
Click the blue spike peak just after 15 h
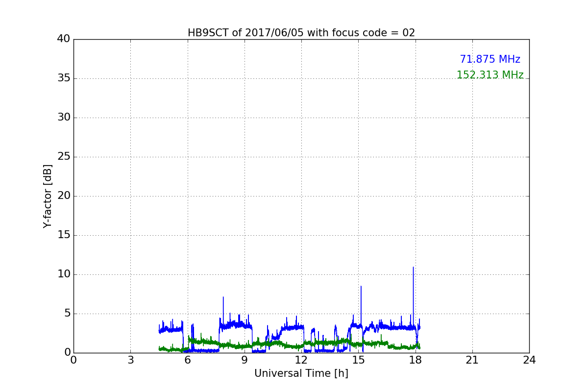point(361,287)
